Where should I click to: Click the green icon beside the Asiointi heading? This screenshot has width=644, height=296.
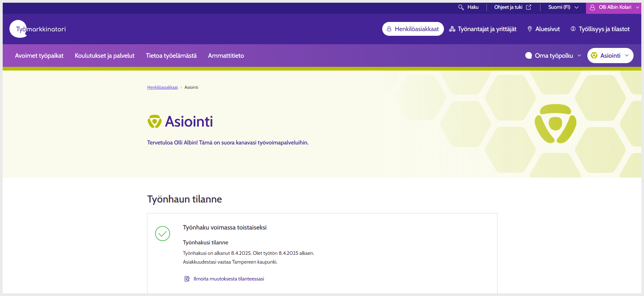[155, 121]
